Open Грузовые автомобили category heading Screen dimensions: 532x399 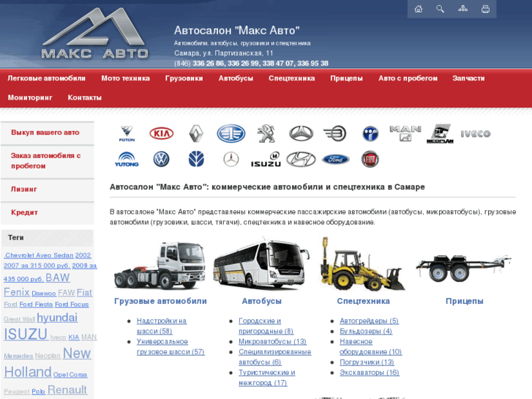[160, 301]
